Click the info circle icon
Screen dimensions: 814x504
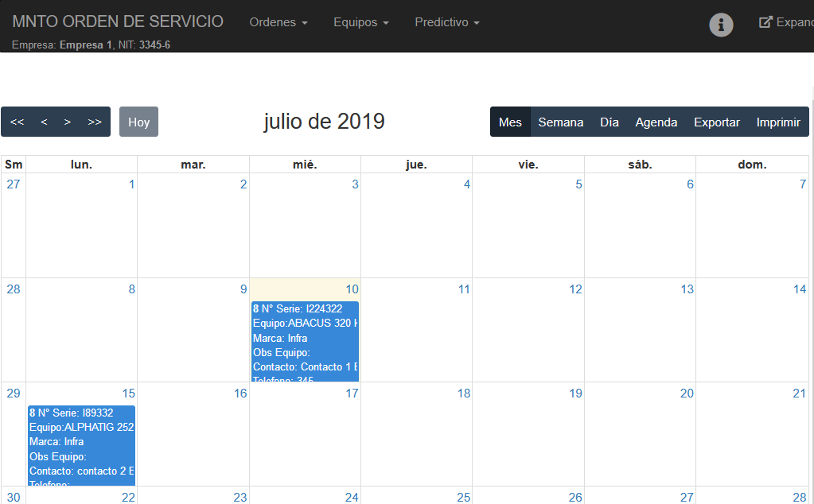coord(721,25)
